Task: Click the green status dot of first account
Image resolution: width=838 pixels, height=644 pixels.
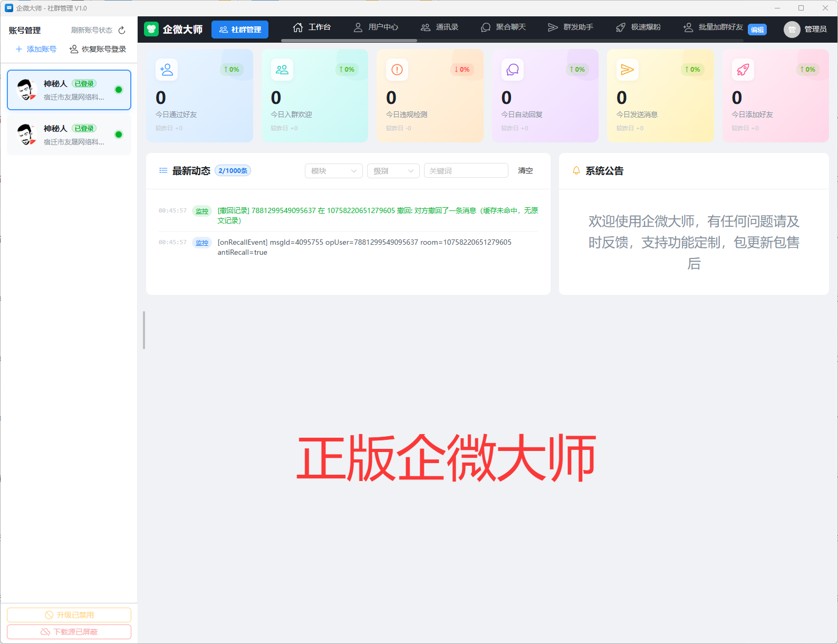Action: 119,90
